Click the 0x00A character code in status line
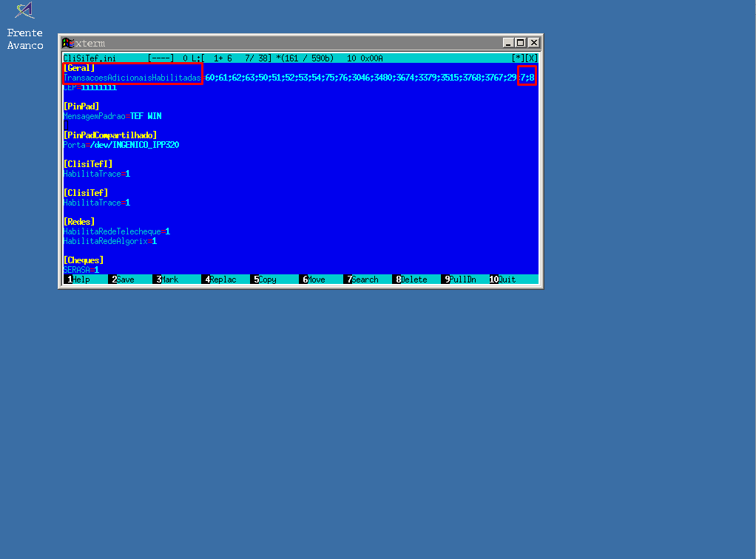The width and height of the screenshot is (756, 559). coord(372,58)
